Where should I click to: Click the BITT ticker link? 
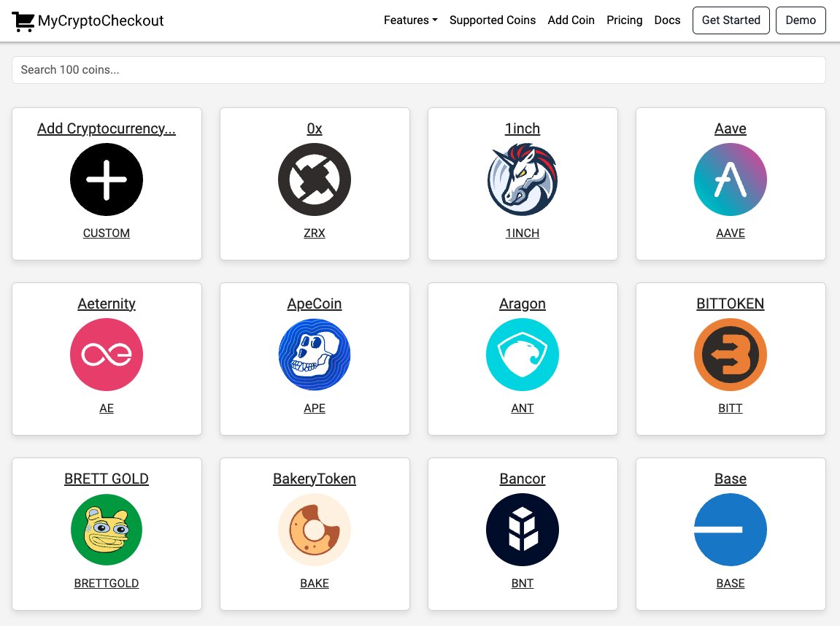click(731, 408)
